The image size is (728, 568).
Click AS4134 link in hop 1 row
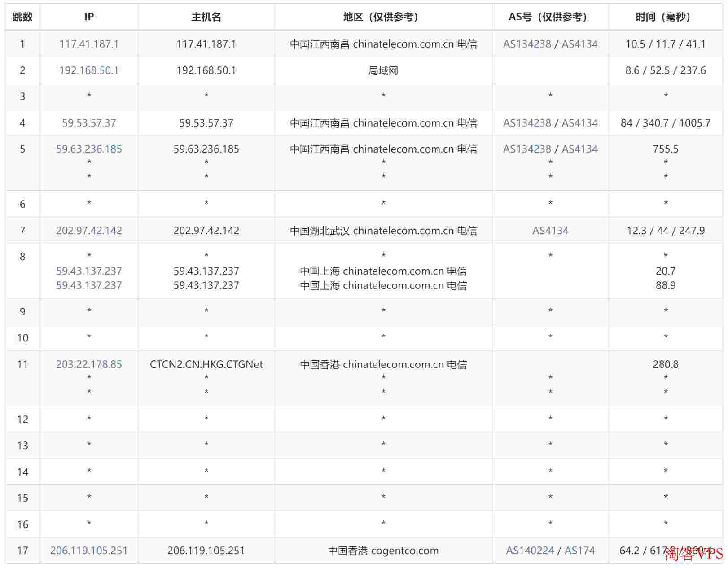click(580, 44)
